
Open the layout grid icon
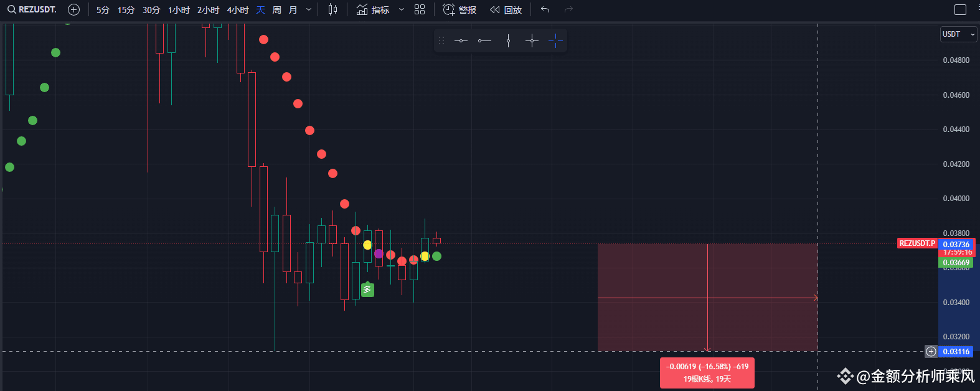tap(420, 9)
